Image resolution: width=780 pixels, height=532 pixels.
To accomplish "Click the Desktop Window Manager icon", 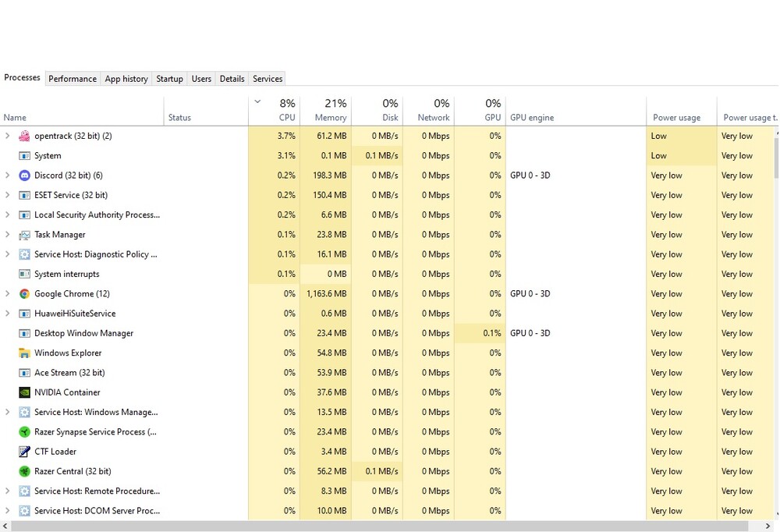I will tap(24, 333).
